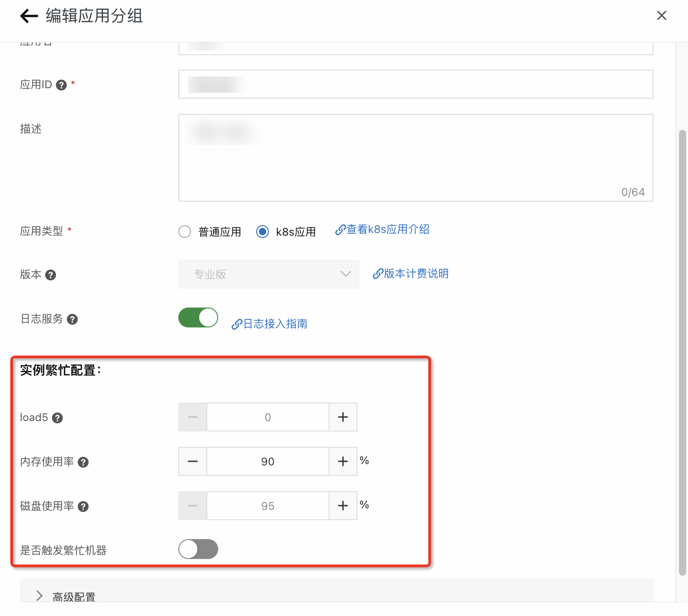The width and height of the screenshot is (688, 616).
Task: Open the 专业版 version dropdown
Action: pos(269,274)
